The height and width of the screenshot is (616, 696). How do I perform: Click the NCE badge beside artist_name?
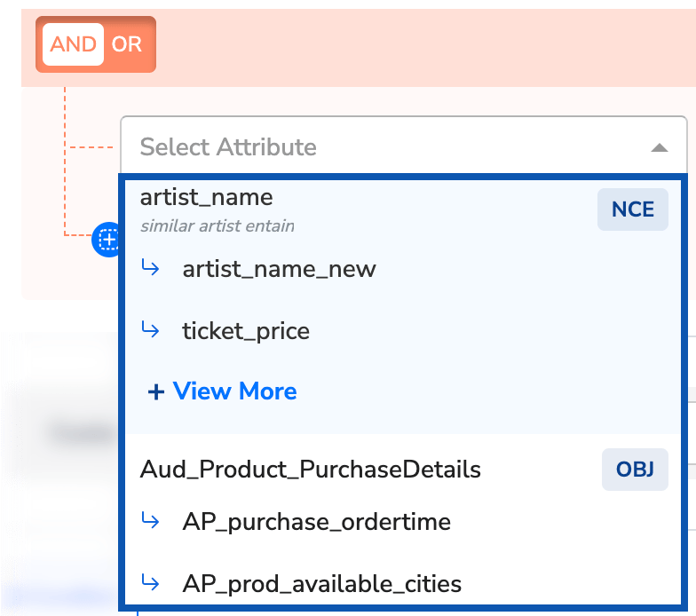tap(632, 209)
